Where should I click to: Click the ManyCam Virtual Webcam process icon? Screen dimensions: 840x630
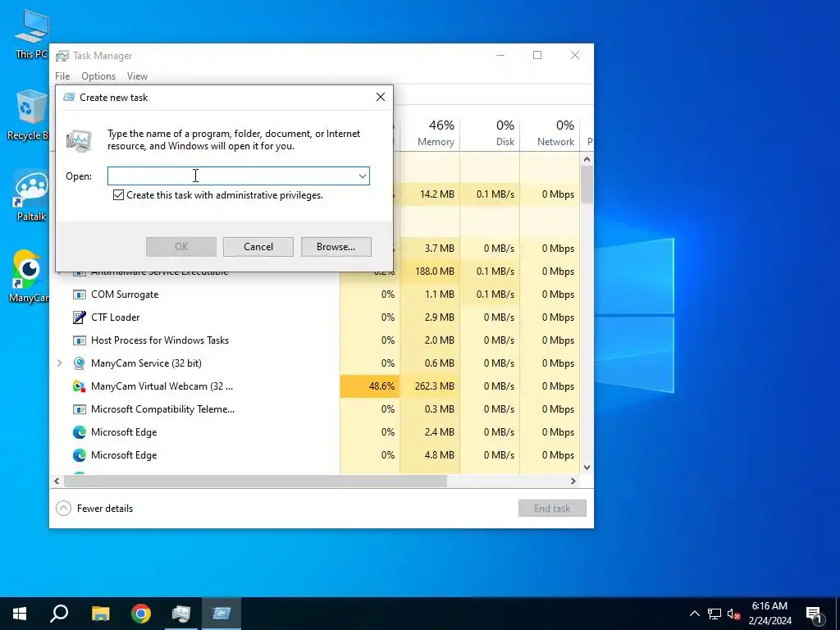[x=80, y=387]
